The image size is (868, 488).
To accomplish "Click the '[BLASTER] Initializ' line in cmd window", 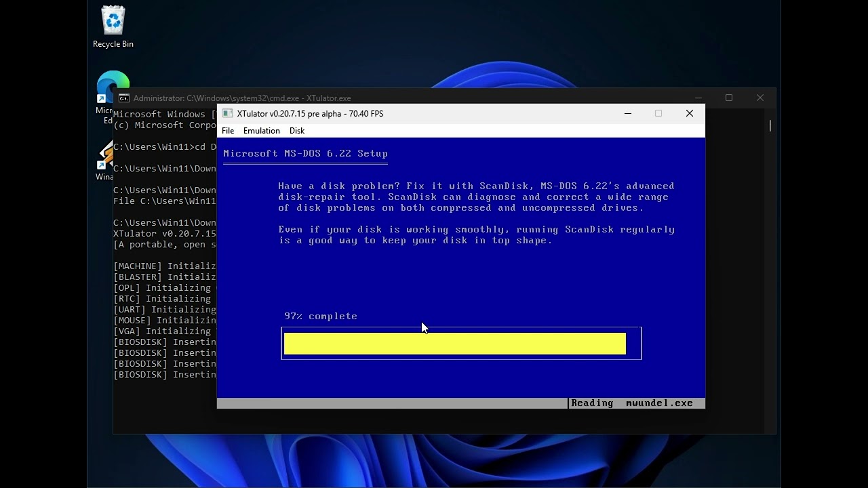I will [x=165, y=277].
